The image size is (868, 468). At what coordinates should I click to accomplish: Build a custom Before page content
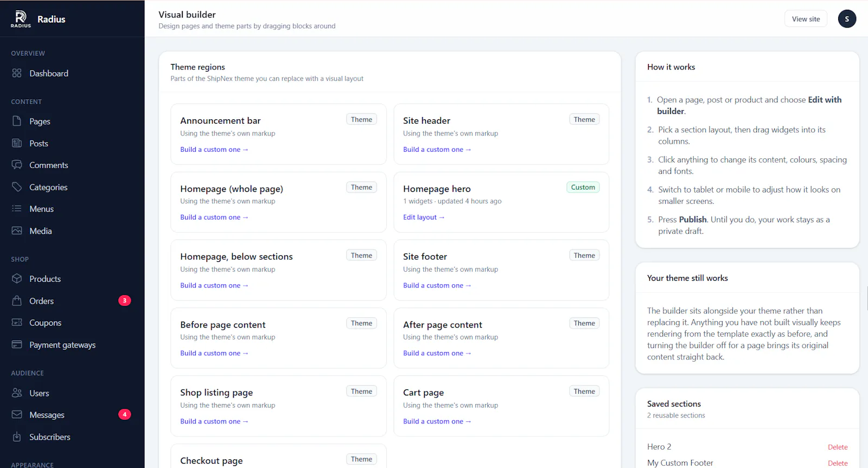click(214, 354)
